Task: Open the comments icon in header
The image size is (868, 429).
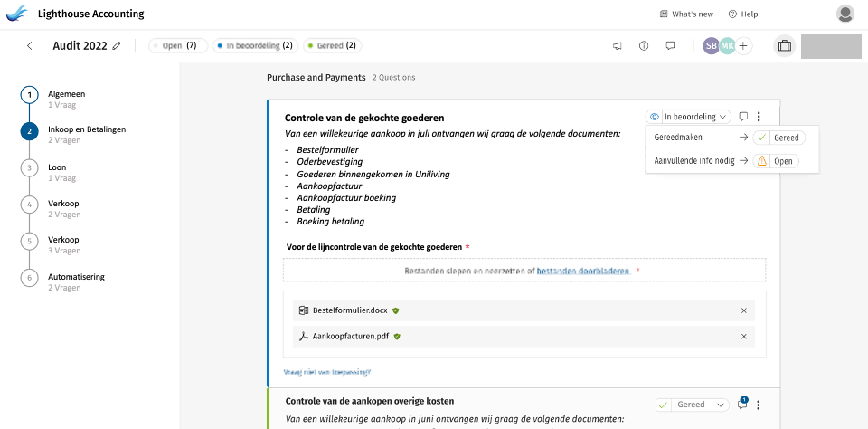Action: tap(670, 45)
